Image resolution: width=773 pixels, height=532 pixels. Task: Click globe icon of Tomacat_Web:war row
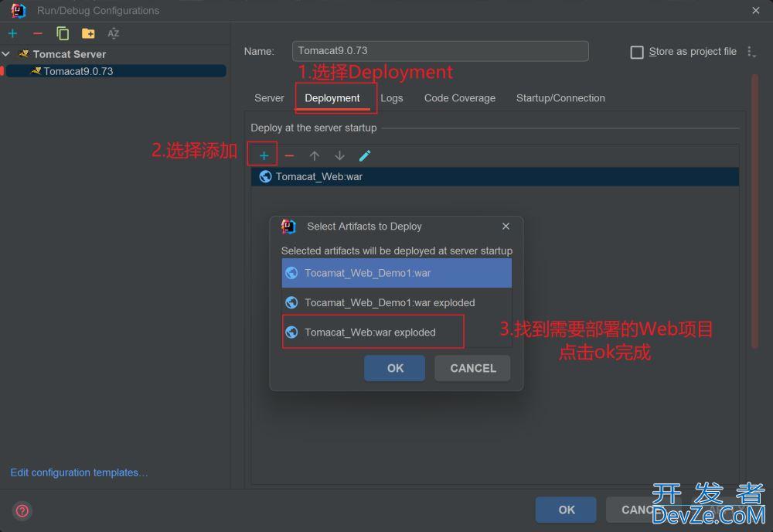(x=265, y=176)
